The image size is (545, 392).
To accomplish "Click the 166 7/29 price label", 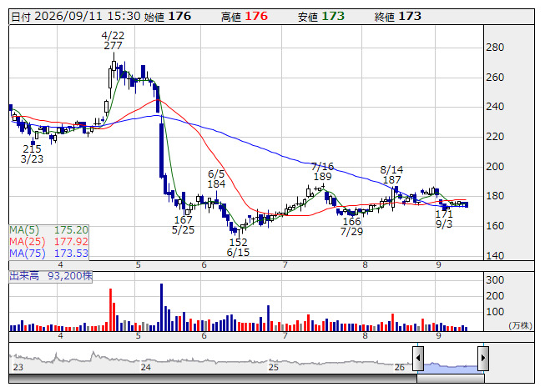I will [351, 226].
